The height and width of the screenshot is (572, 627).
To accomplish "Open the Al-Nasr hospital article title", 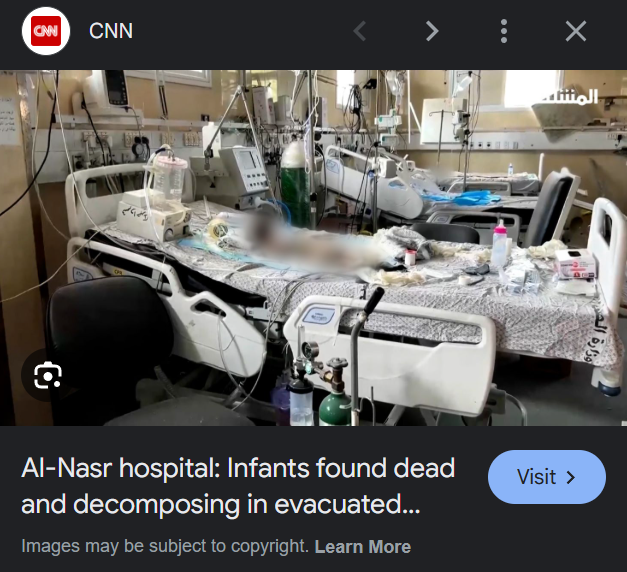I will coord(238,486).
